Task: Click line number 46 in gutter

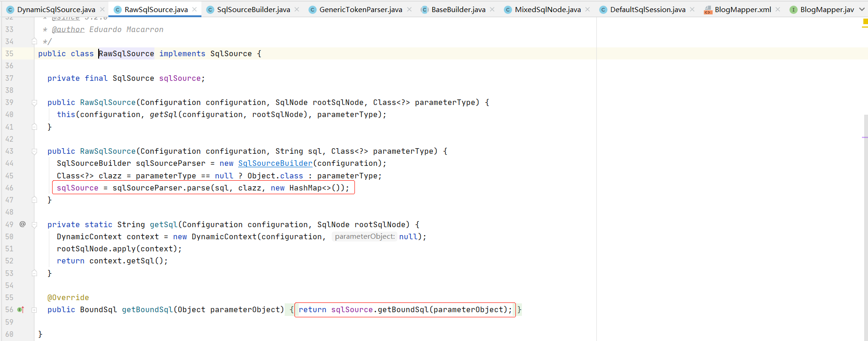Action: click(x=9, y=188)
